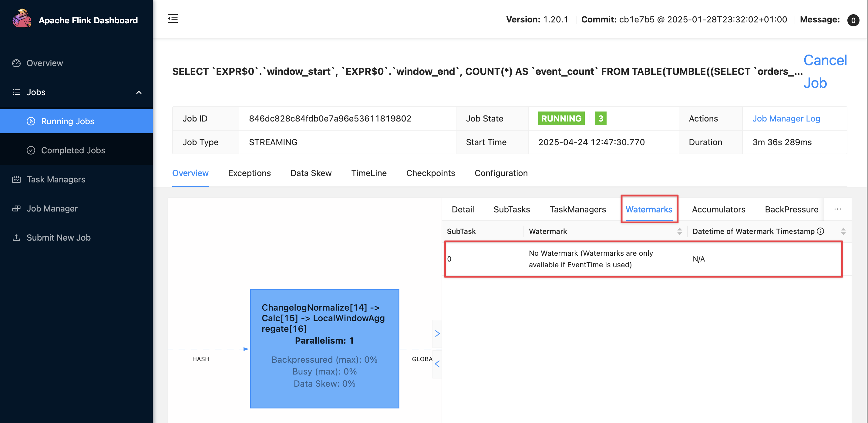Open Overview from the sidebar
Screen dimensions: 868x423
pos(45,63)
